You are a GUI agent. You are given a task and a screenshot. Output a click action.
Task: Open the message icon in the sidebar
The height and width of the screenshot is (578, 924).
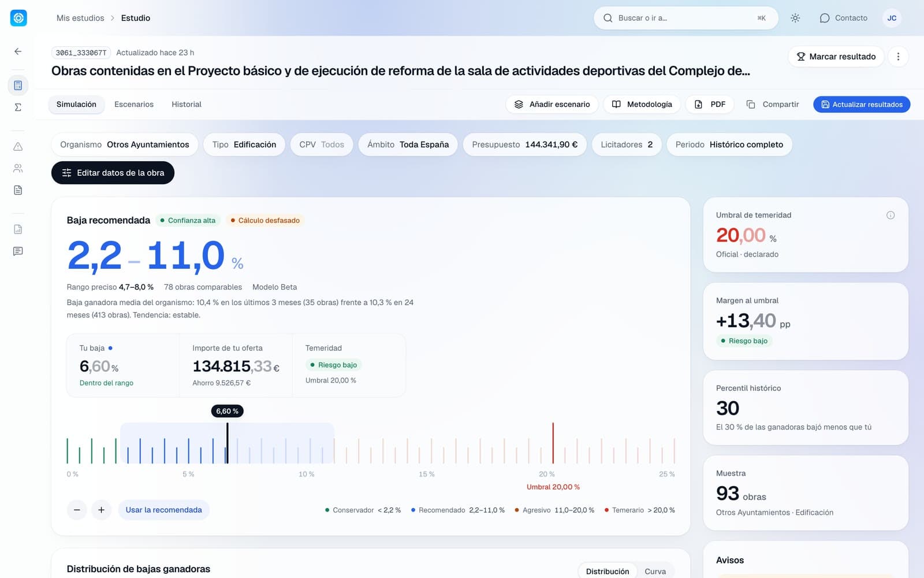click(x=18, y=251)
